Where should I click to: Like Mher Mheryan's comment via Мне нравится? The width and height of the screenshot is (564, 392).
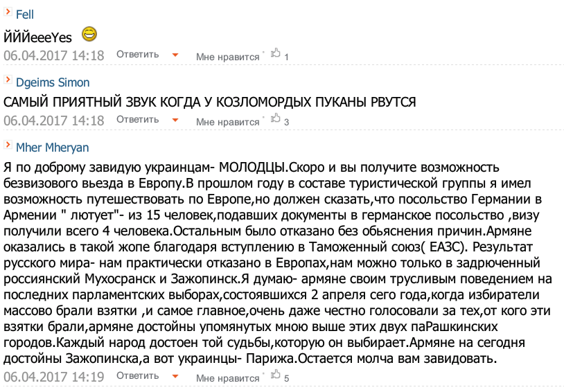tap(227, 378)
